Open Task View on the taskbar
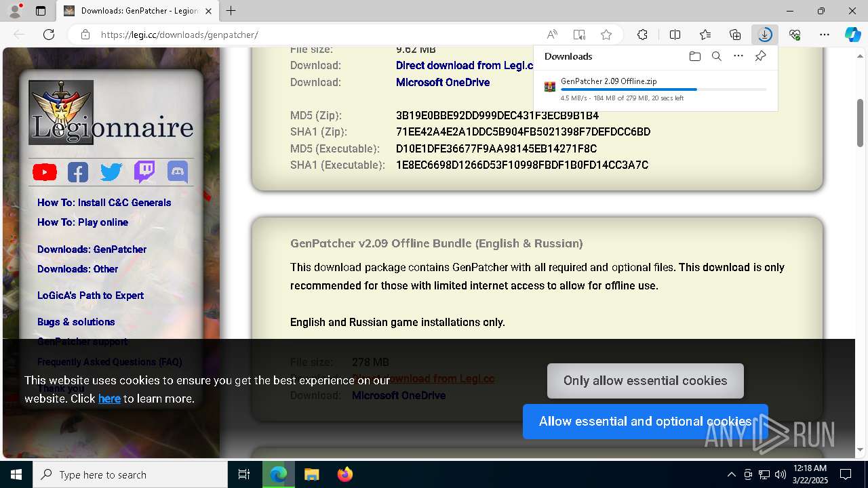Image resolution: width=868 pixels, height=488 pixels. tap(244, 474)
